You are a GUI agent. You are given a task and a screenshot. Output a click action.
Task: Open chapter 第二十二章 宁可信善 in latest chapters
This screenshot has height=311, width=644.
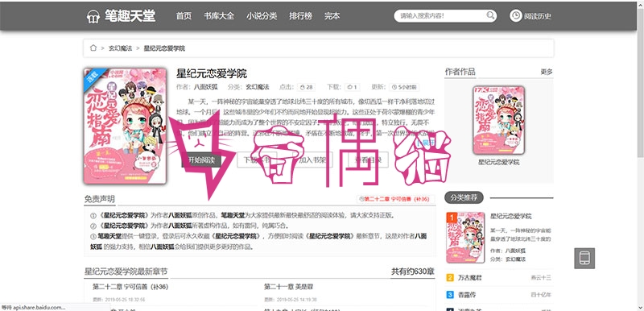pyautogui.click(x=130, y=286)
